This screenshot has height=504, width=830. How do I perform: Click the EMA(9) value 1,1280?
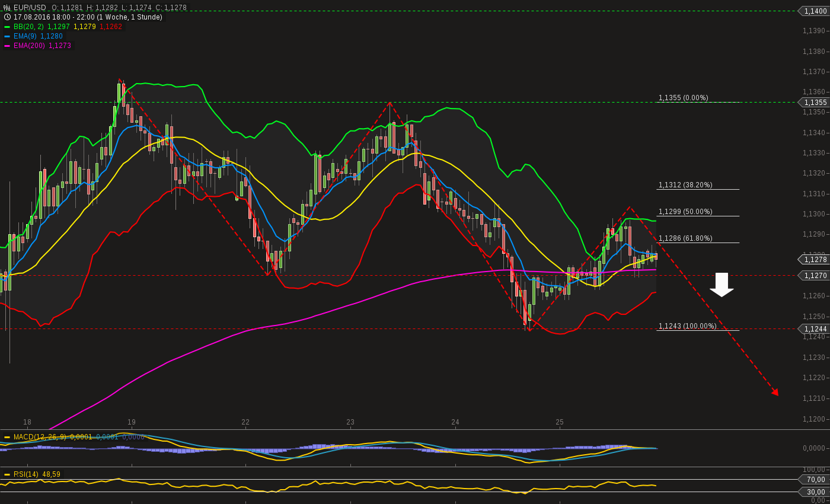[52, 36]
